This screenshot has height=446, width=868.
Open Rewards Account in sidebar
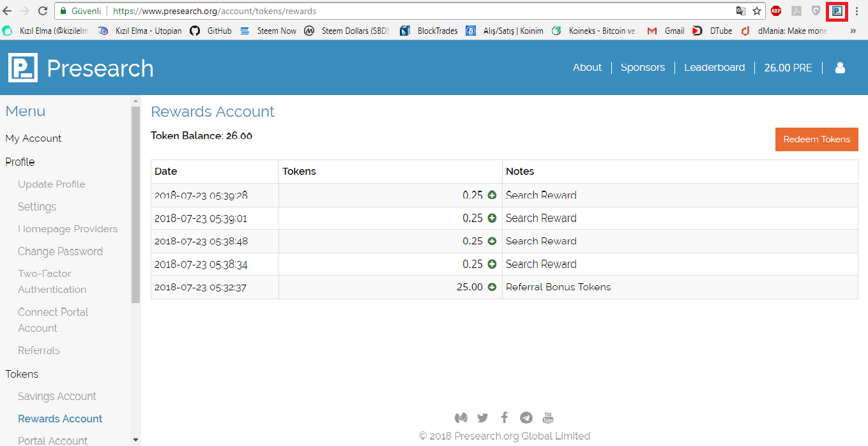tap(60, 419)
